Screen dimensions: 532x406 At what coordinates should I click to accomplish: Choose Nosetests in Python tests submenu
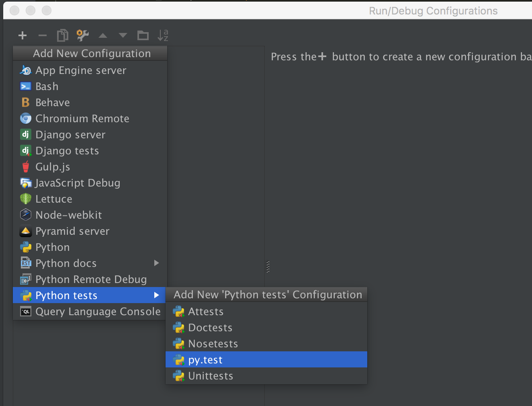pyautogui.click(x=266, y=344)
